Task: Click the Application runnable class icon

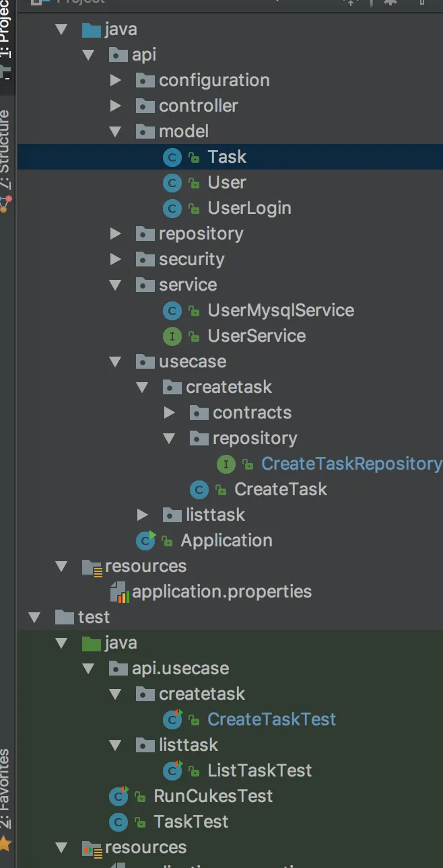Action: pos(145,540)
